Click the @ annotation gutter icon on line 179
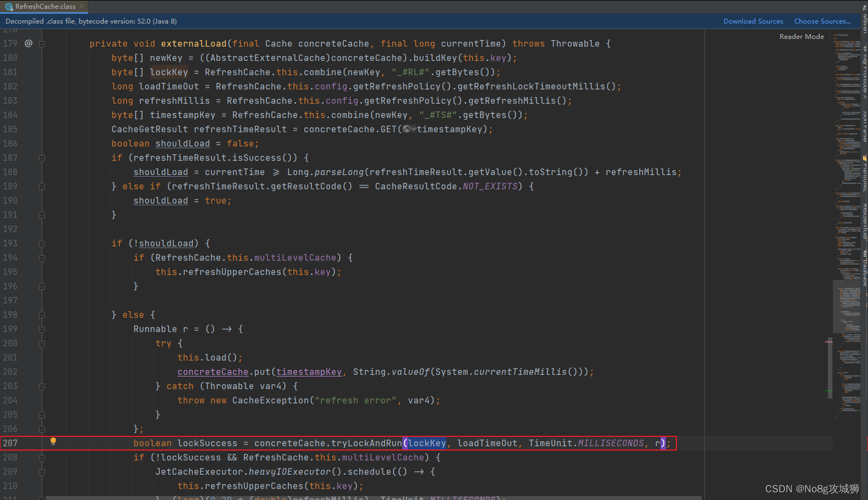The height and width of the screenshot is (500, 868). click(x=29, y=43)
